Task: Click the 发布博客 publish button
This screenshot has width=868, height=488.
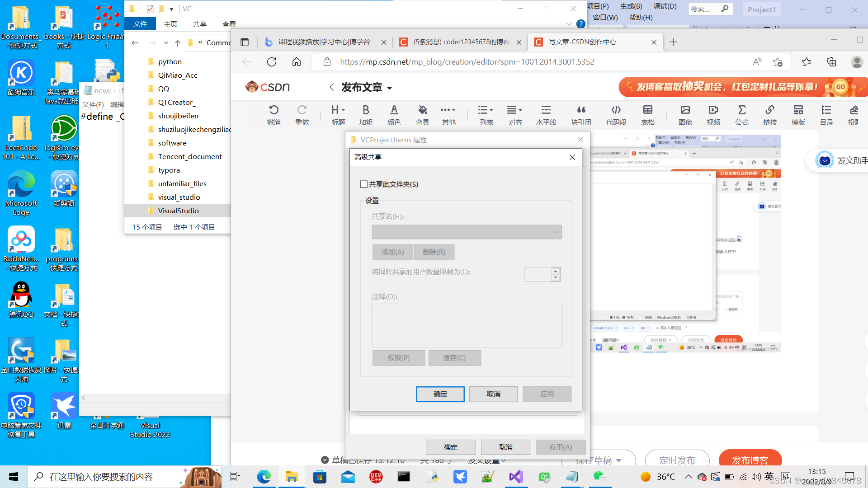Action: 750,460
